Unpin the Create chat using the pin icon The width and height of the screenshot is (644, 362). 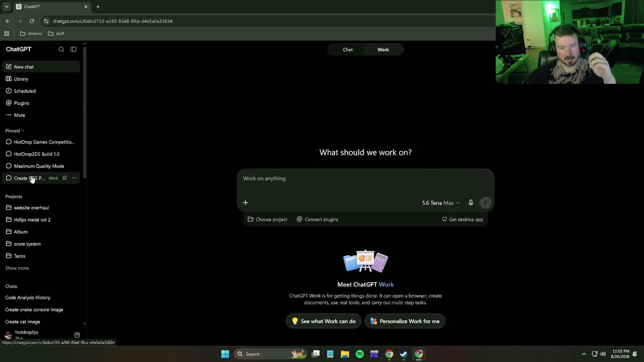[x=64, y=178]
